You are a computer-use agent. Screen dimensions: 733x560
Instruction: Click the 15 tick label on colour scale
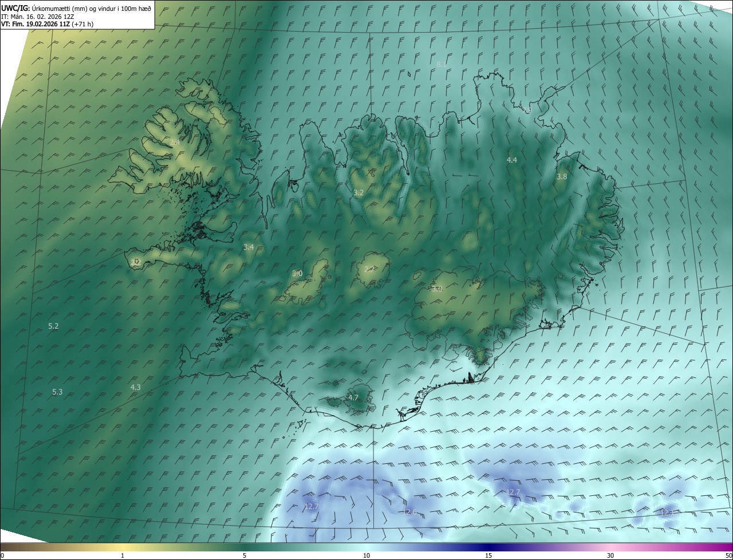coord(488,556)
